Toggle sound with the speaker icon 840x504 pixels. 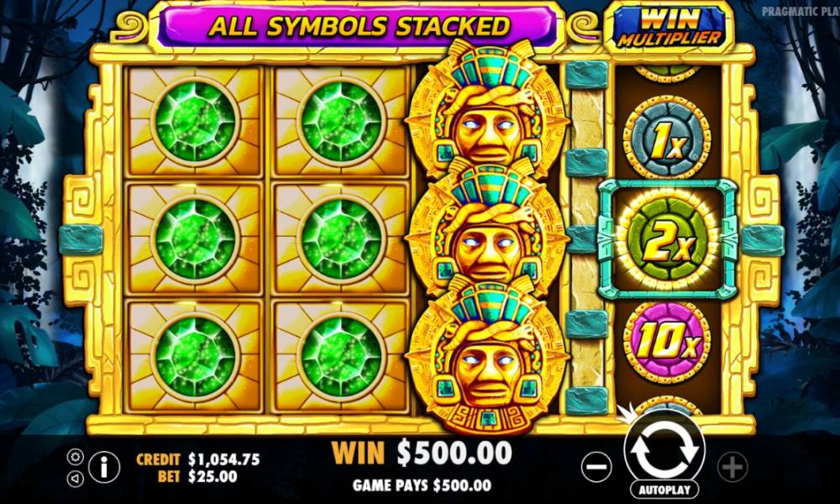pos(75,478)
